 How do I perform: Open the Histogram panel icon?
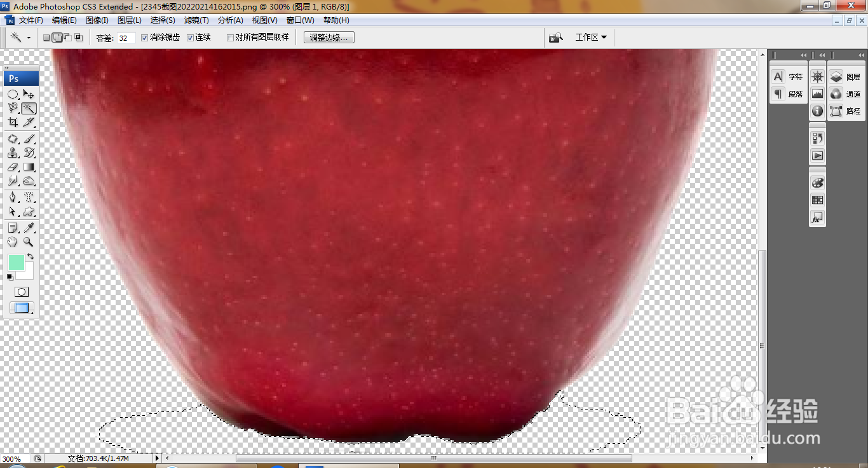(x=818, y=94)
